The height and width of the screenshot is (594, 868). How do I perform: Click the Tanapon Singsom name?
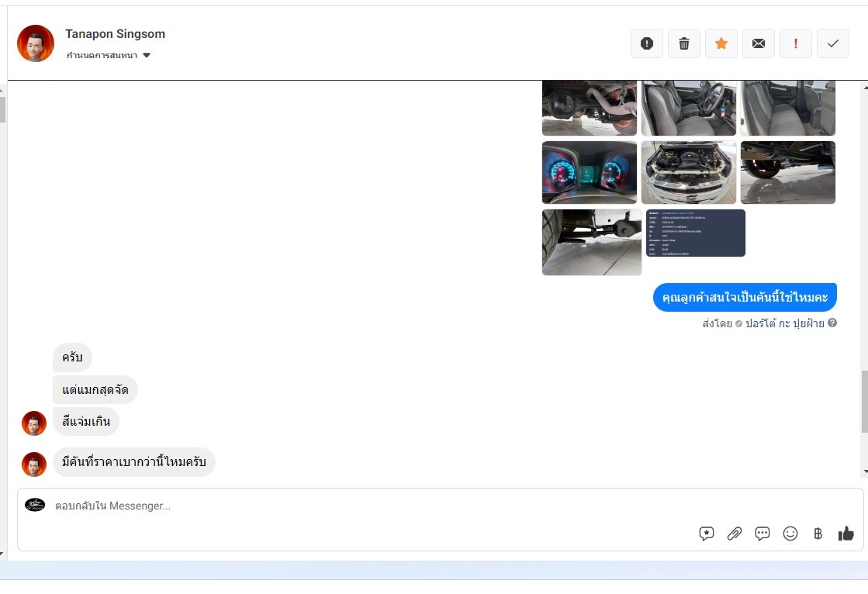click(x=115, y=34)
